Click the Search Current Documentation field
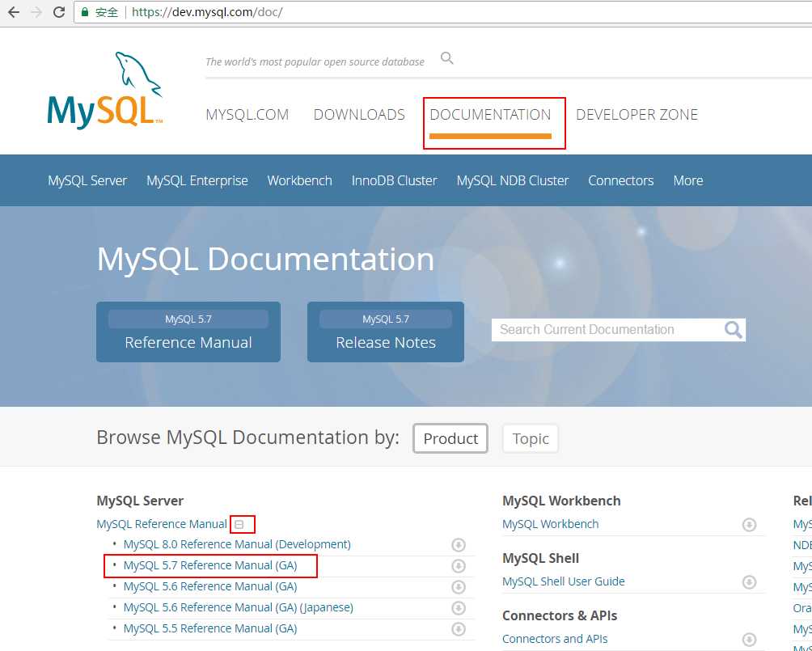 click(619, 329)
